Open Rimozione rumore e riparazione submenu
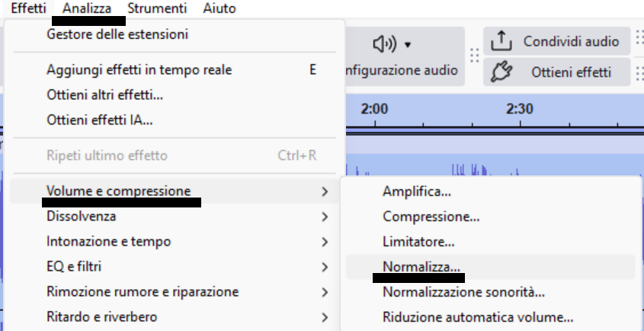Image resolution: width=644 pixels, height=331 pixels. [174, 292]
